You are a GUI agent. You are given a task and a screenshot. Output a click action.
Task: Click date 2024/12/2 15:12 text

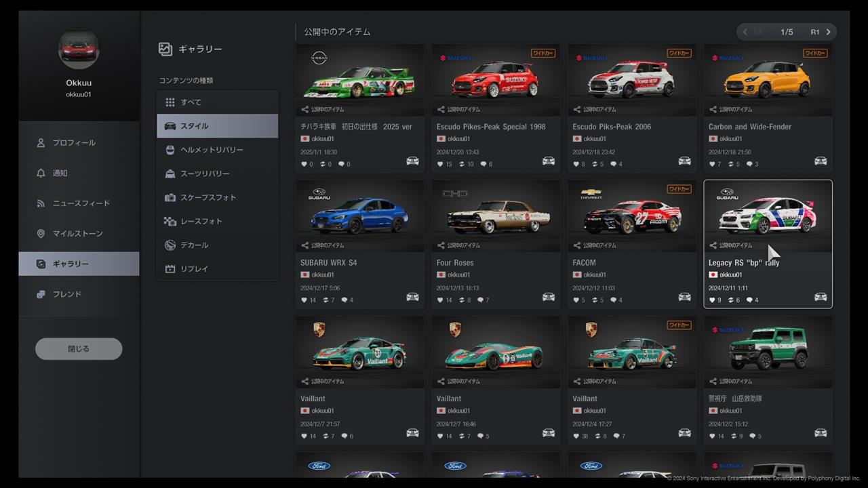tap(730, 424)
